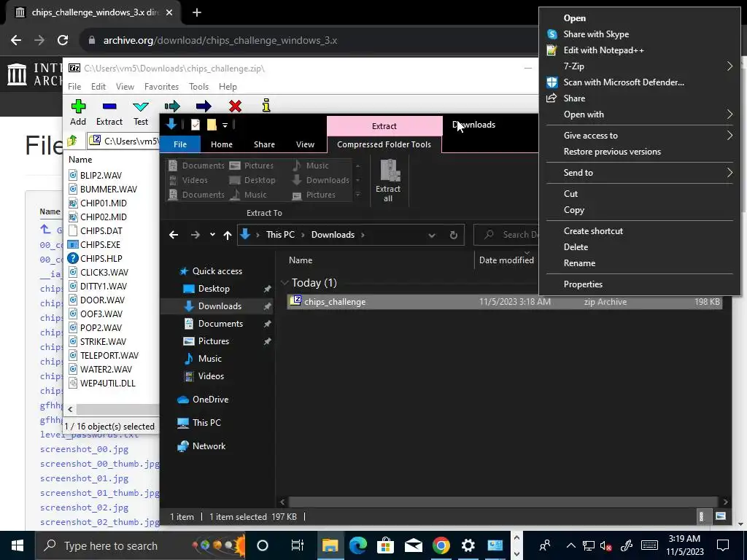
Task: Collapse the Today (1) group
Action: pyautogui.click(x=285, y=283)
